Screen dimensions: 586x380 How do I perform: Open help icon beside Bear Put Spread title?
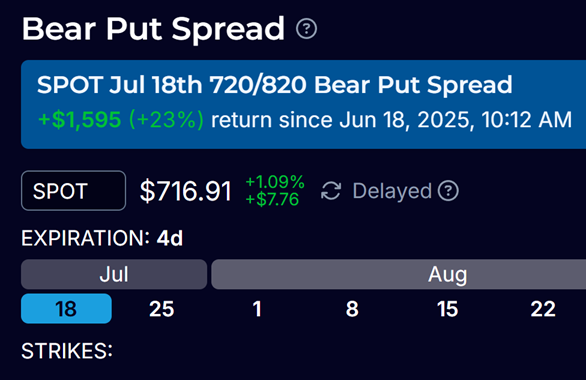pyautogui.click(x=306, y=29)
